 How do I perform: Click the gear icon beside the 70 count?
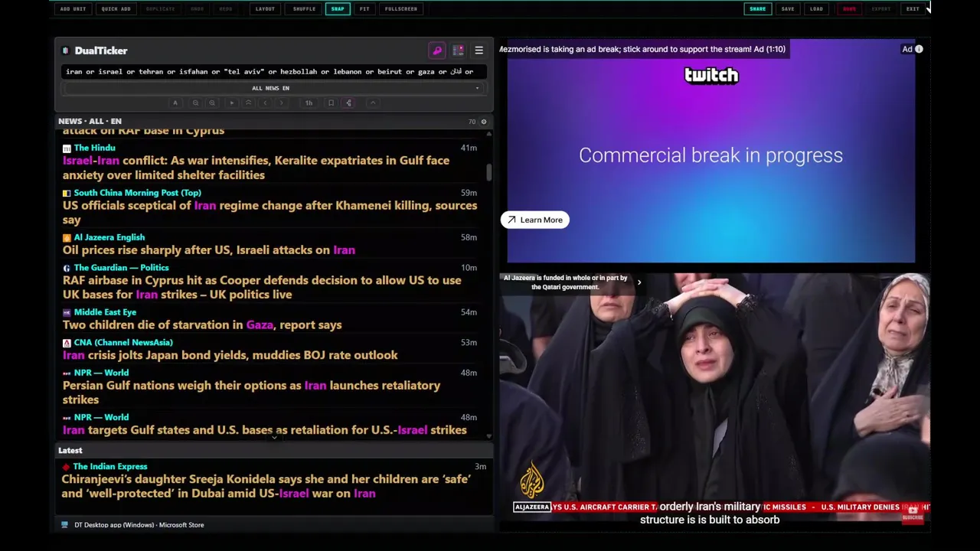[x=483, y=122]
